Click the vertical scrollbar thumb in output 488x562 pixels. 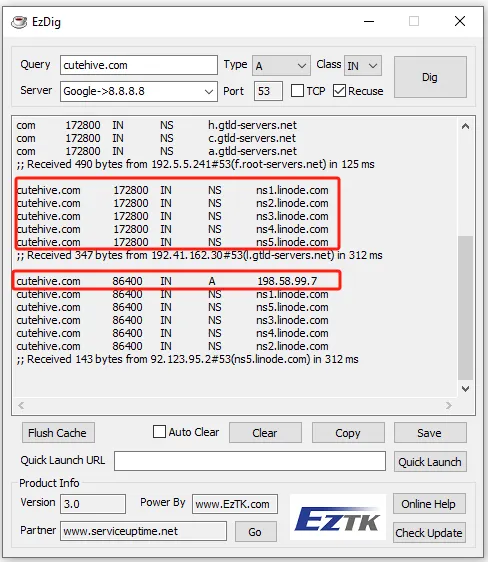tap(465, 307)
